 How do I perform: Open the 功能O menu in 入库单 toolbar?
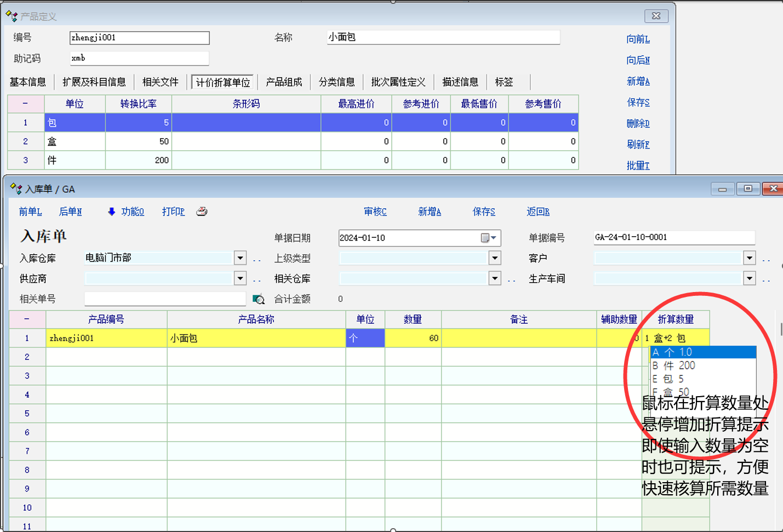tap(126, 211)
